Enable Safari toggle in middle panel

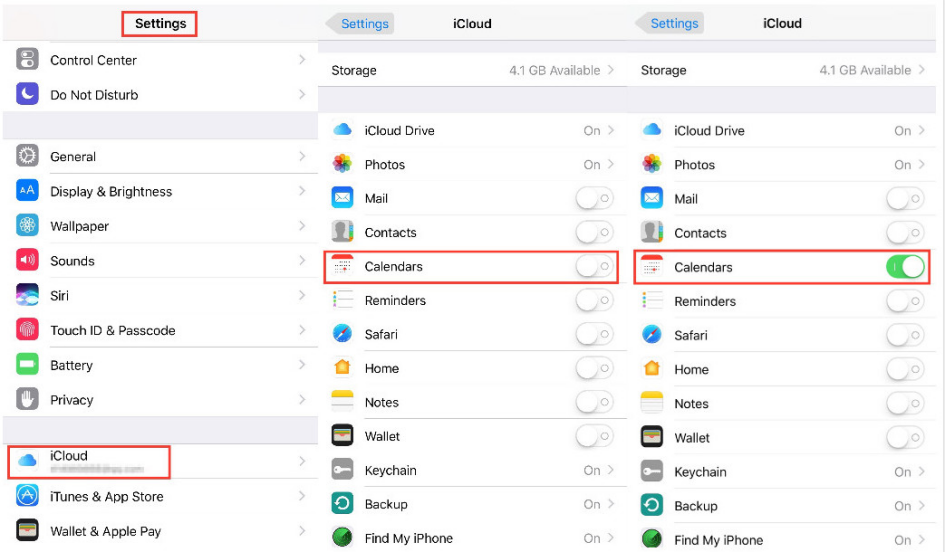click(594, 334)
